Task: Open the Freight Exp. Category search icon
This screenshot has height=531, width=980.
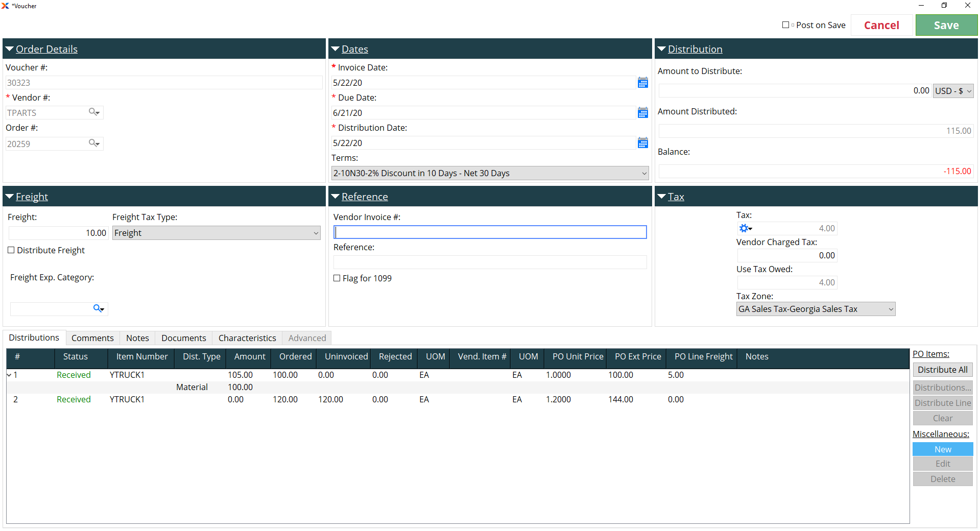Action: [99, 308]
